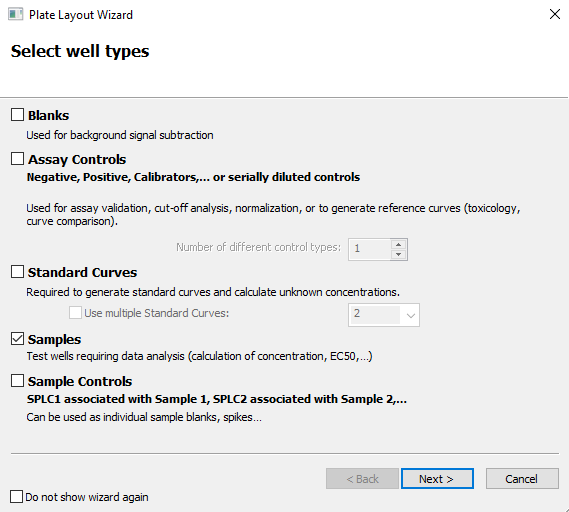Click the 'Used for background signal subtraction' text
This screenshot has height=512, width=569.
120,135
